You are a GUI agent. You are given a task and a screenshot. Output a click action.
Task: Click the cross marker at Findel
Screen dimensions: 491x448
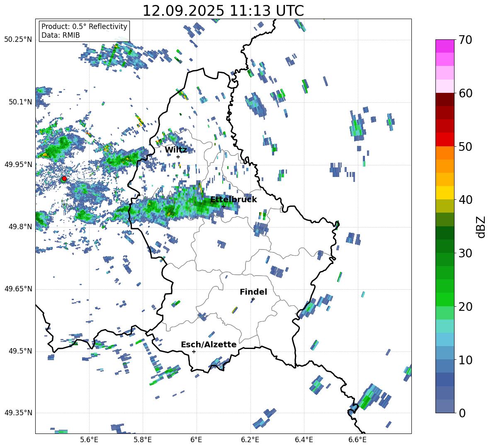point(253,299)
